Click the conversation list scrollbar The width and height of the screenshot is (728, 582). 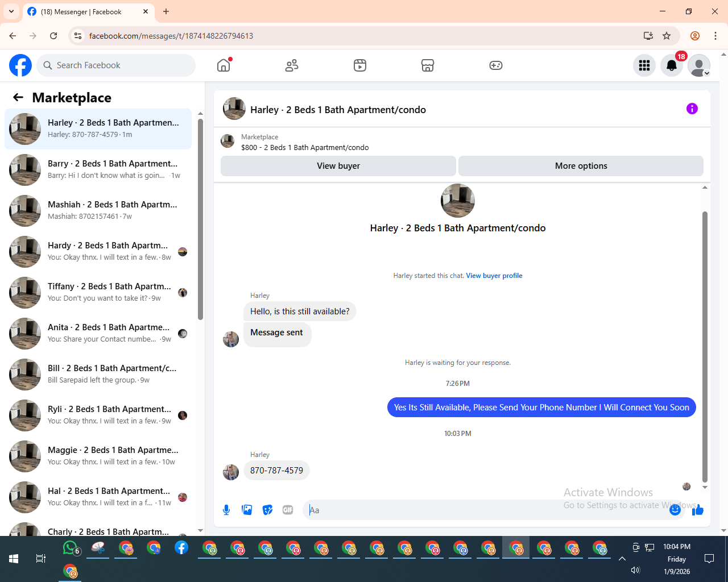click(x=200, y=219)
